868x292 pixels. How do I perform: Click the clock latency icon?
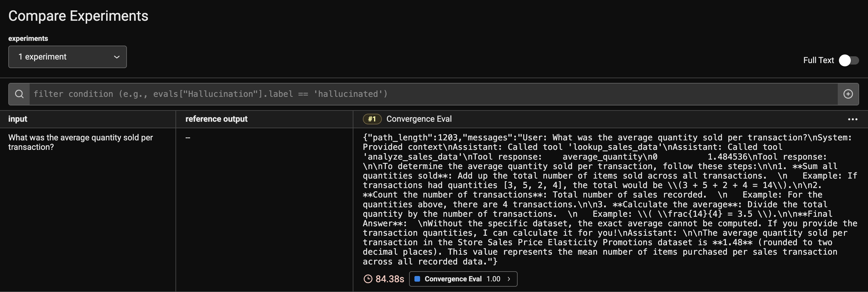(x=368, y=279)
